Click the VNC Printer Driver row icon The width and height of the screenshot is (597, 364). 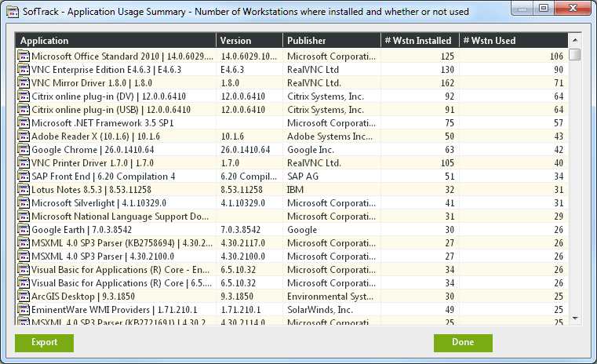[x=24, y=163]
